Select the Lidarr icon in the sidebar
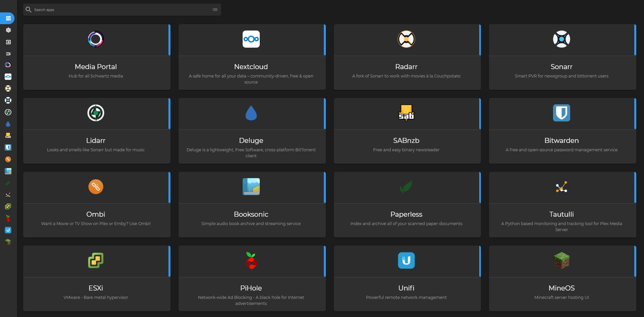644x317 pixels. (8, 112)
